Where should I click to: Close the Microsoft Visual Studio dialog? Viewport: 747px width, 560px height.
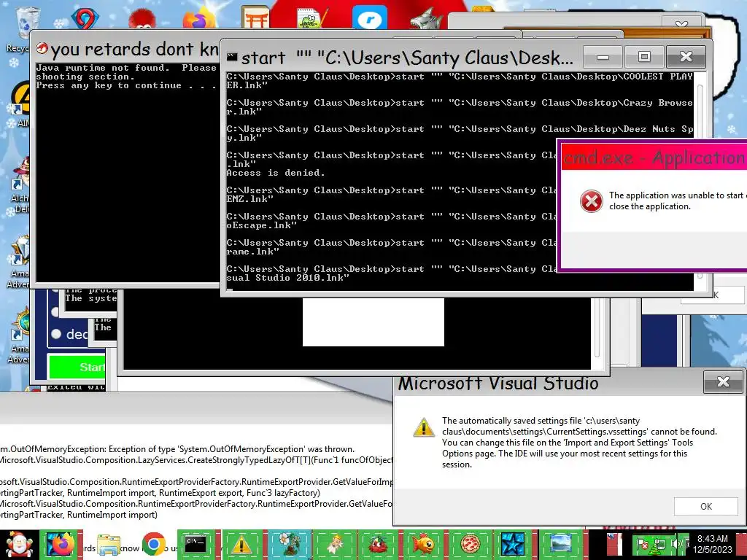723,382
